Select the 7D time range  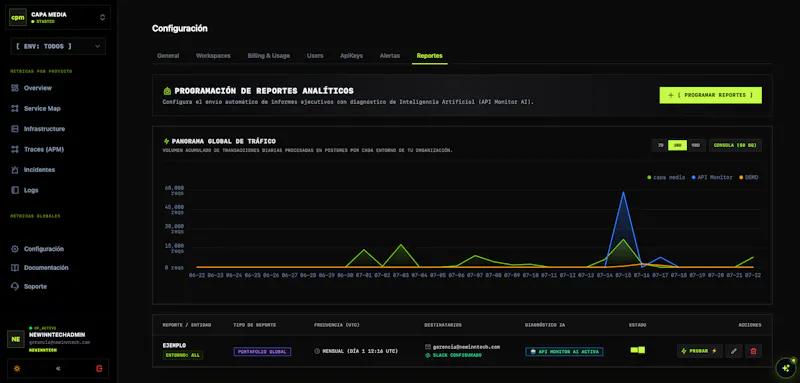tap(660, 145)
